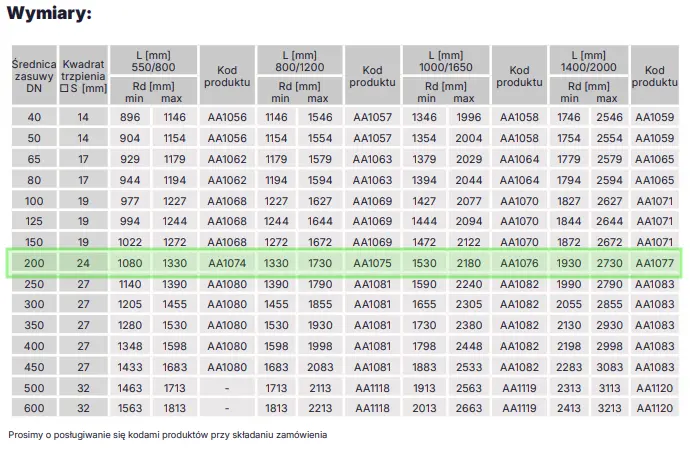
Task: Select product code AA1074 in highlighted row
Action: 227,263
